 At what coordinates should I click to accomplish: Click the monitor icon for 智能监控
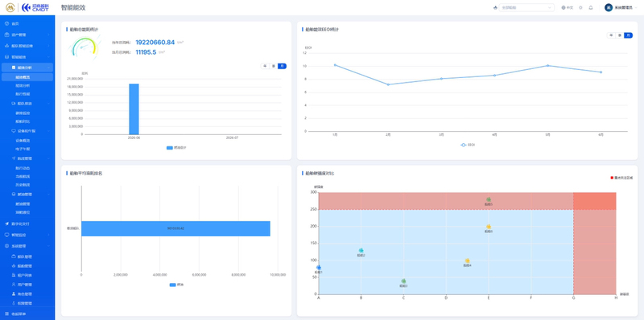[x=6, y=235]
